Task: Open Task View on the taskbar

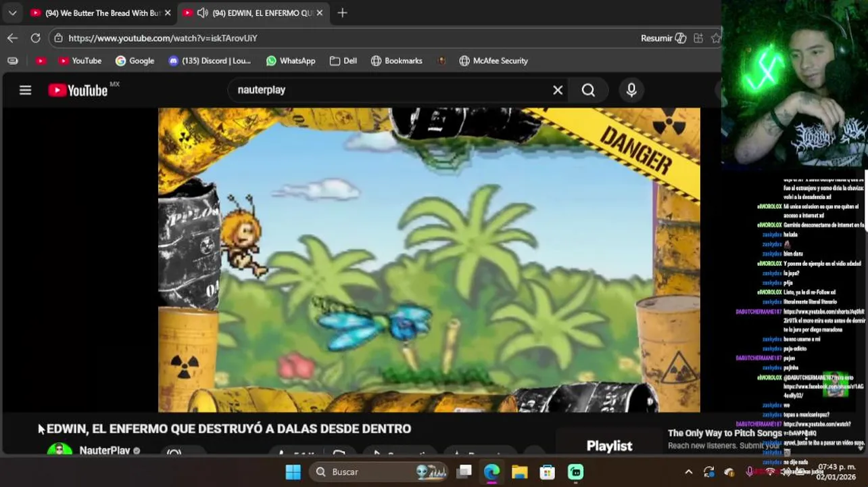Action: (464, 471)
